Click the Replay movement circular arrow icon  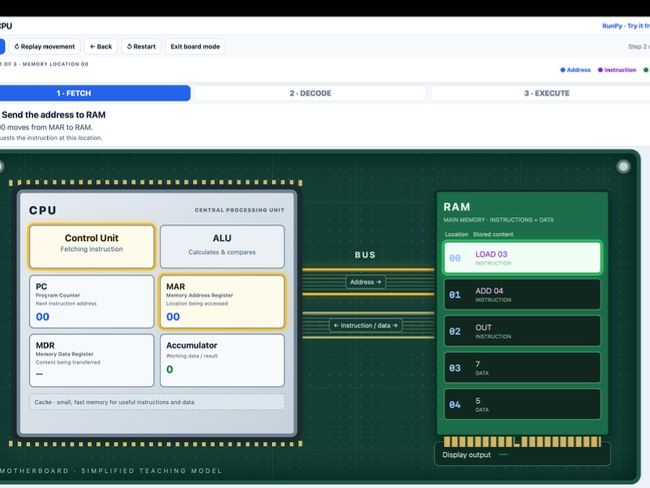click(17, 46)
